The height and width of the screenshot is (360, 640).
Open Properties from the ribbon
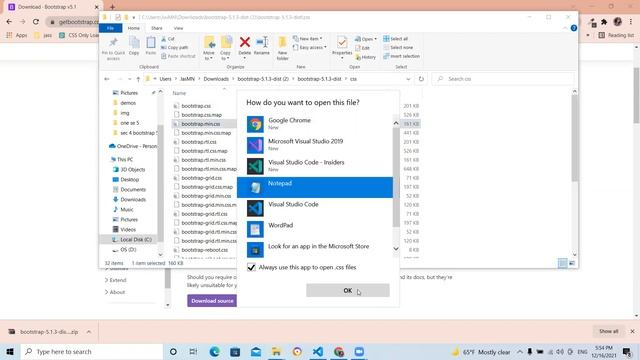[342, 47]
